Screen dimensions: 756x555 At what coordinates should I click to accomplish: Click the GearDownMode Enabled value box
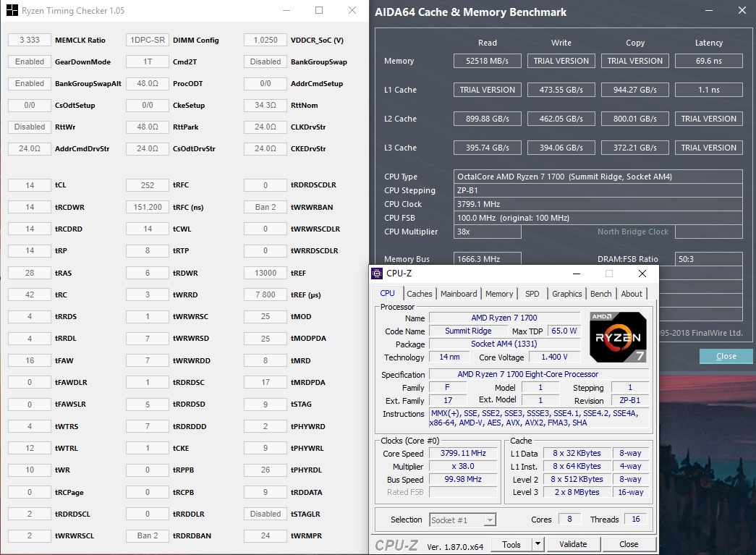pos(30,62)
